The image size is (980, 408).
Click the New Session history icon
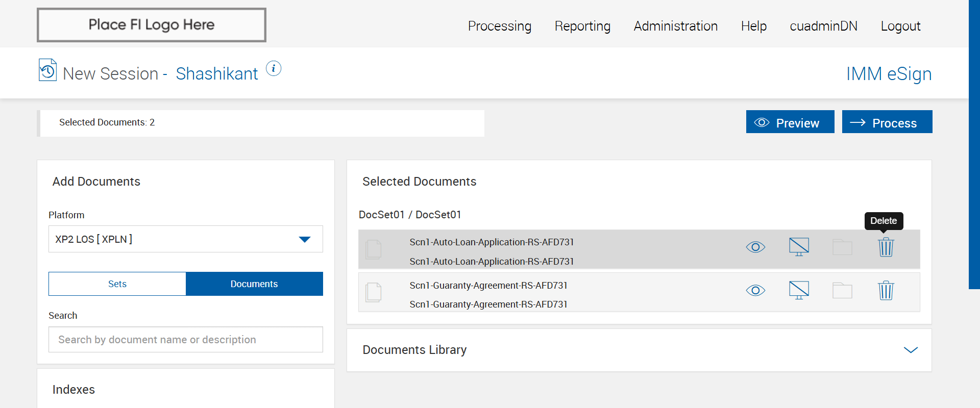point(47,70)
